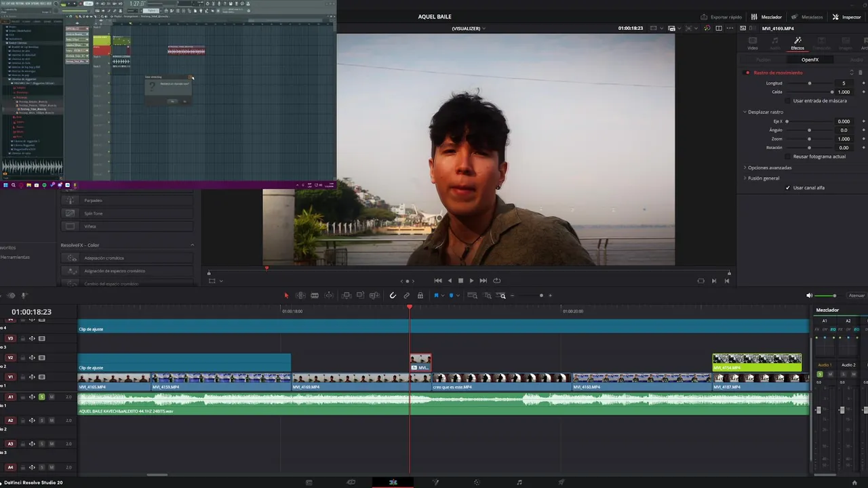
Task: Click the speaker volume icon
Action: [x=809, y=296]
